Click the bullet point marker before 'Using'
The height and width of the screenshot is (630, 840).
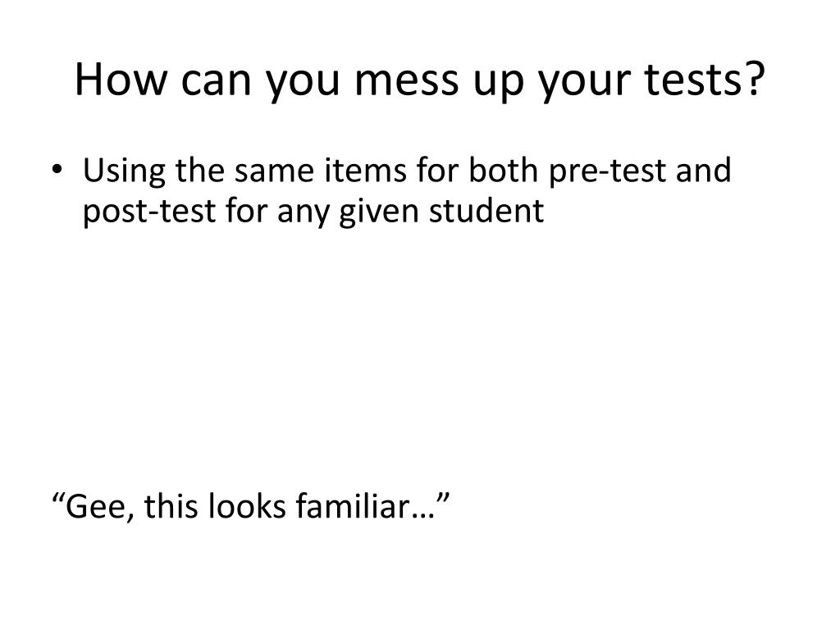click(x=57, y=170)
